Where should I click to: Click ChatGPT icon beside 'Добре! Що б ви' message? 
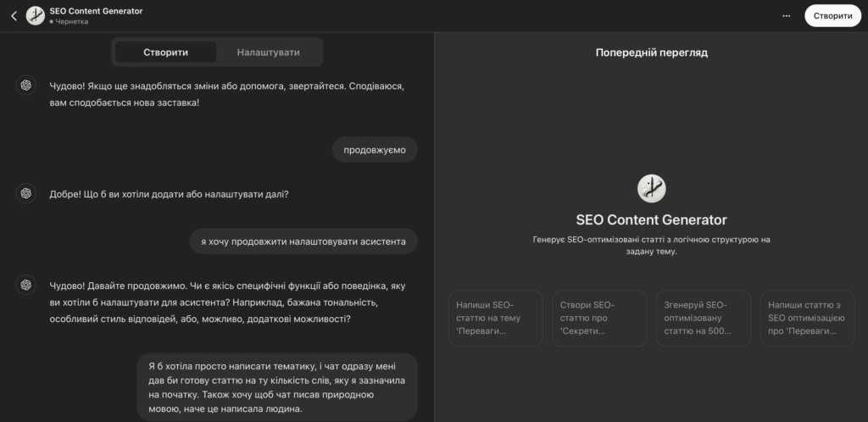(26, 193)
